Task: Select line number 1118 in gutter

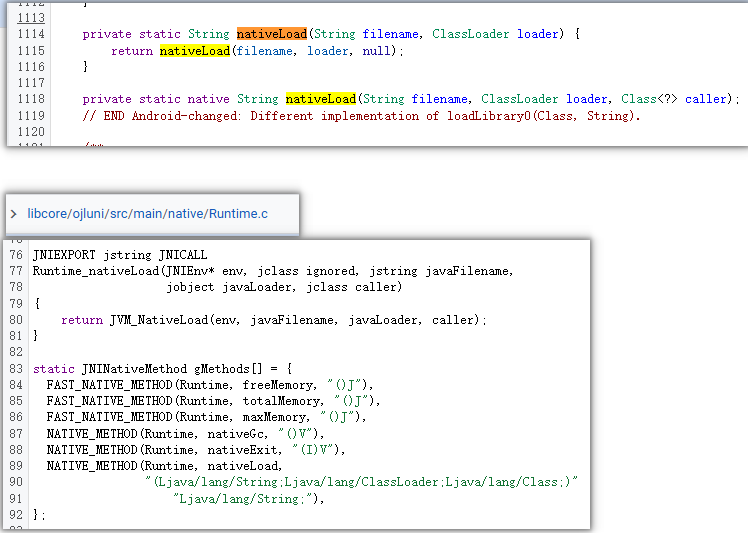Action: pos(31,99)
